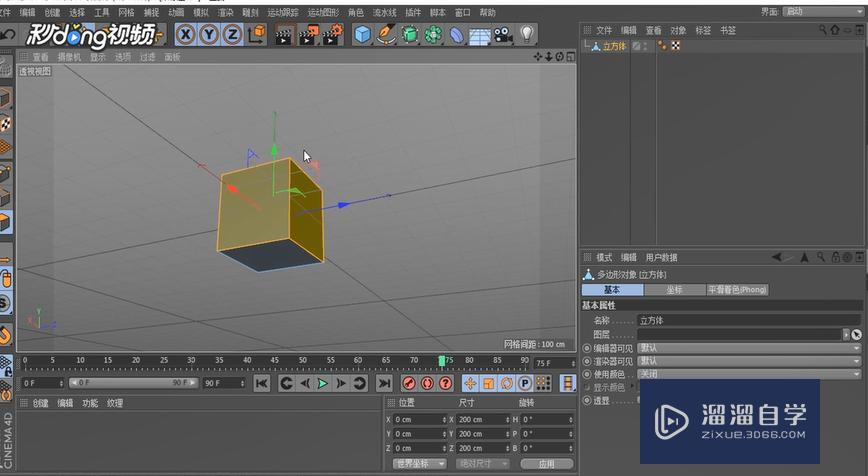Expand the 图层 layer picker arrow
This screenshot has height=476, width=868.
click(845, 334)
